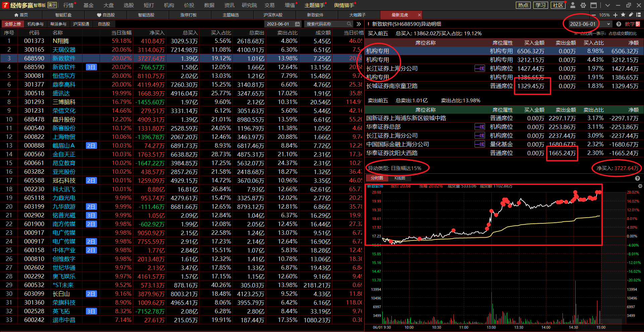Select the 沪深股通 filter
The height and width of the screenshot is (332, 644).
click(81, 24)
